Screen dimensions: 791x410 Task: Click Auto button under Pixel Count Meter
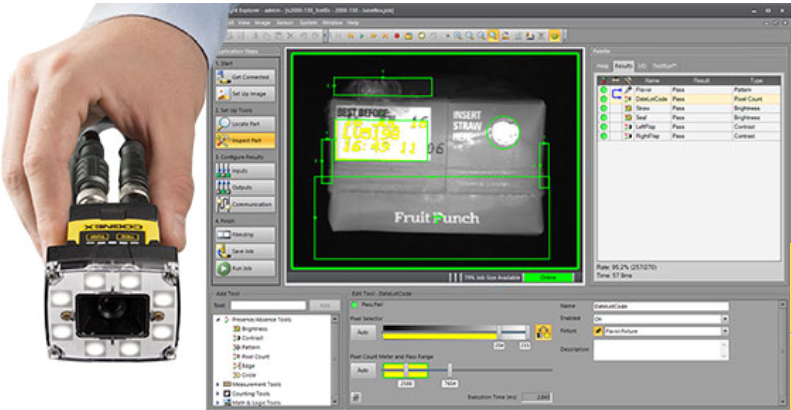tap(363, 370)
